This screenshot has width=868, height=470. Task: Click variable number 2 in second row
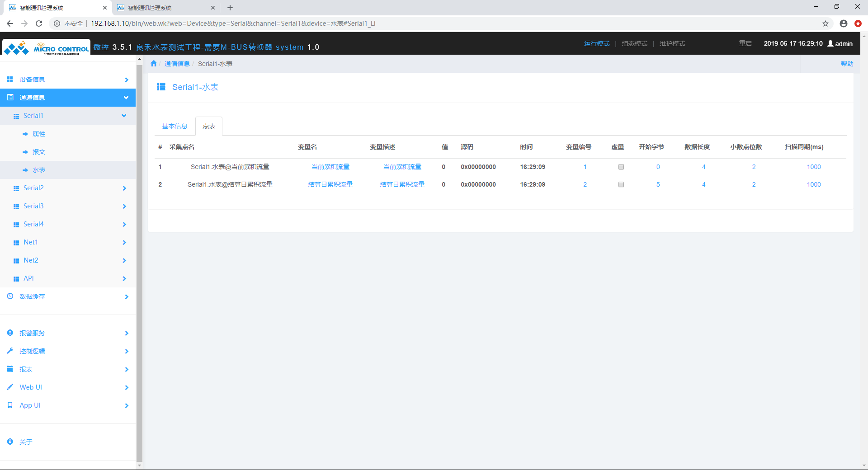(x=585, y=184)
